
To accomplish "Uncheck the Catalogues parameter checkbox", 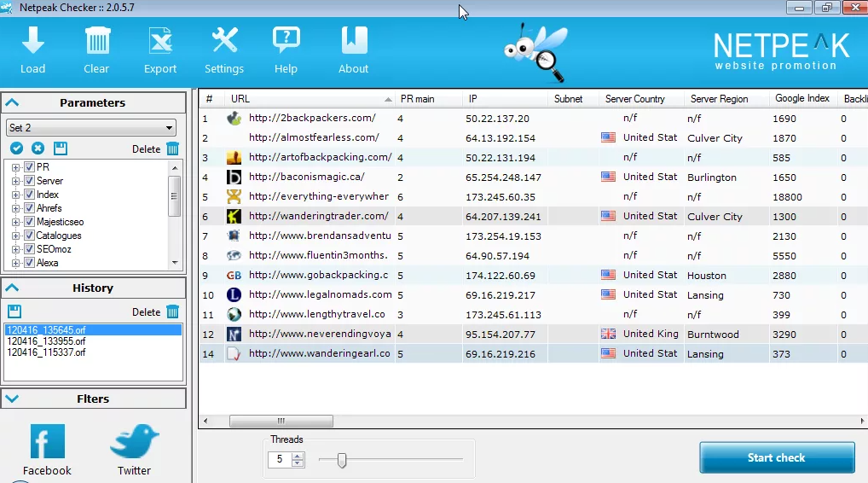I will [x=29, y=236].
